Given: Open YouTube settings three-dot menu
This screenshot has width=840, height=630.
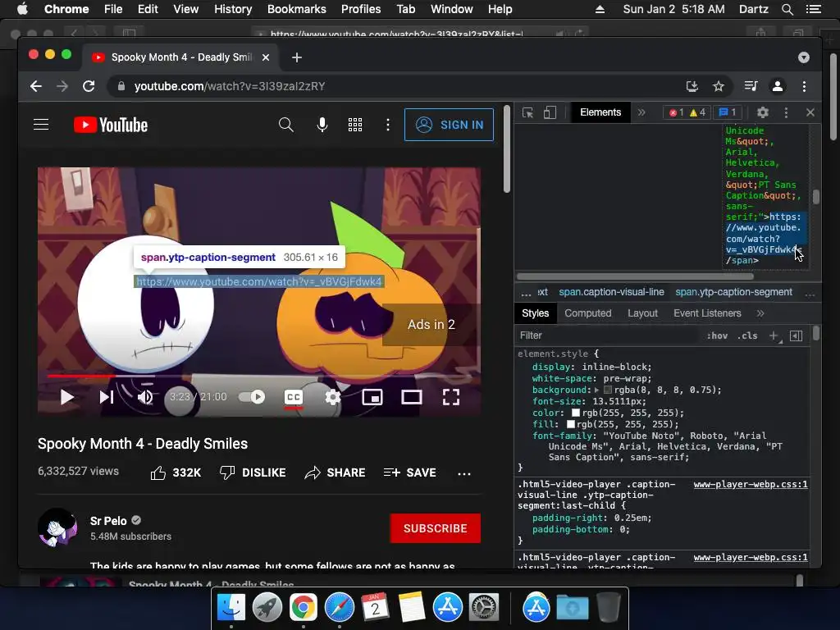Looking at the screenshot, I should [388, 125].
